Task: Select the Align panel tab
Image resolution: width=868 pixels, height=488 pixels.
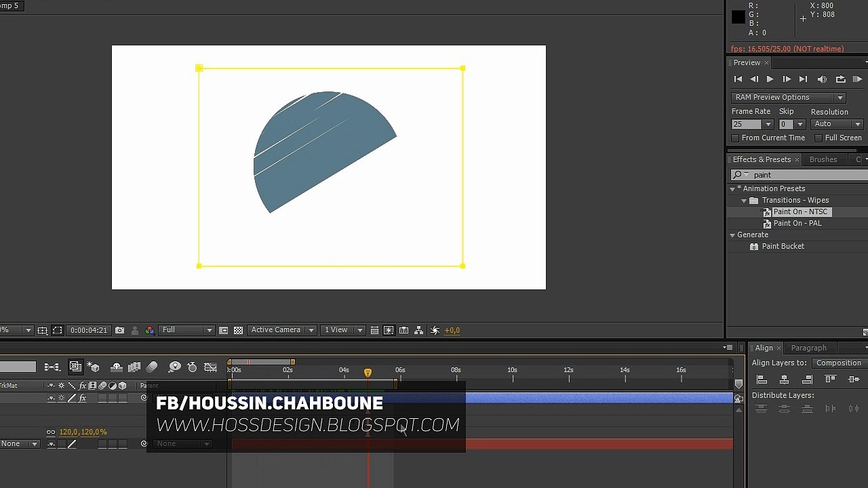Action: click(x=764, y=348)
